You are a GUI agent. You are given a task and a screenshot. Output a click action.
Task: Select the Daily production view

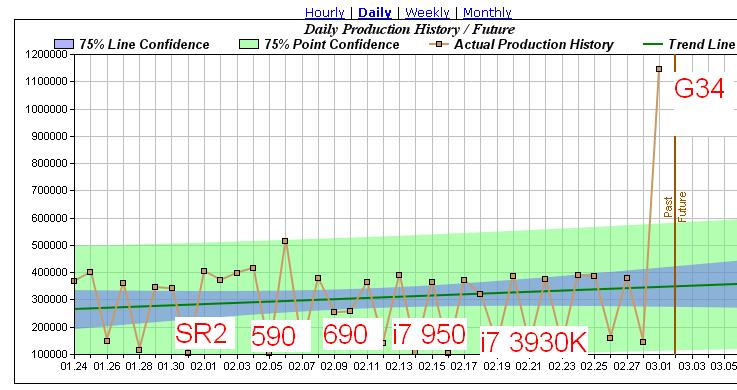[x=375, y=12]
